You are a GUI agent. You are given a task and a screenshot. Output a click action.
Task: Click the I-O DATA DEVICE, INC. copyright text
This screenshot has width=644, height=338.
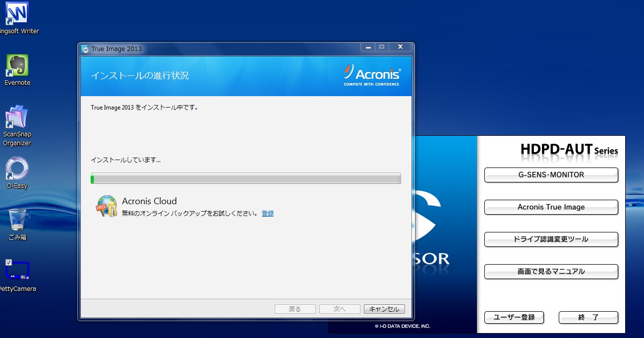402,326
